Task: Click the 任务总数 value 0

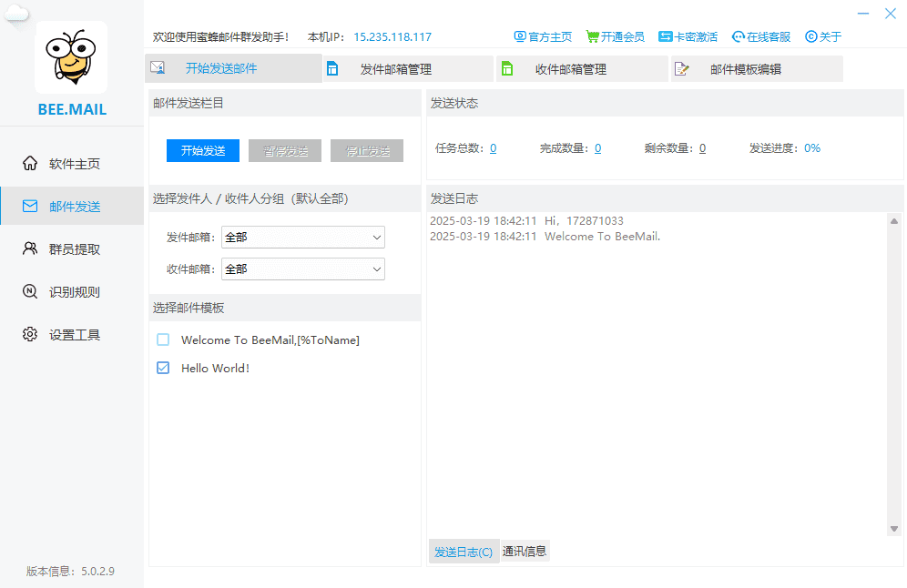Action: 494,148
